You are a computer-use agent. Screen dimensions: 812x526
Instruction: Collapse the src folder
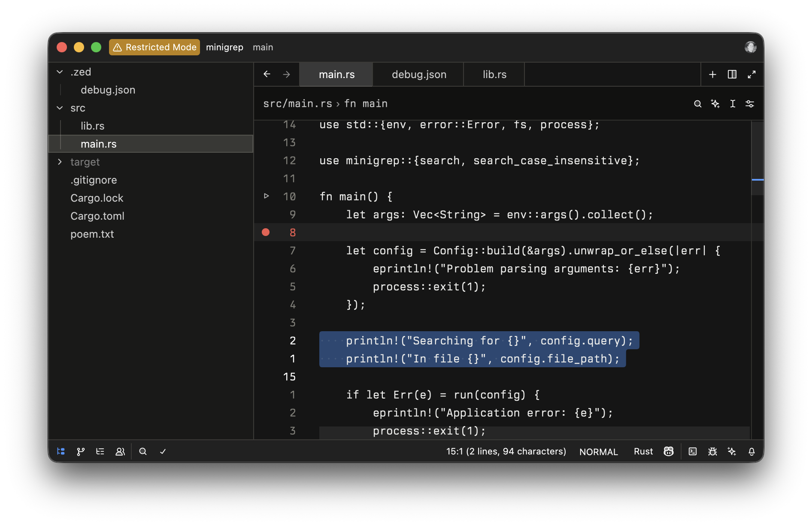click(60, 108)
